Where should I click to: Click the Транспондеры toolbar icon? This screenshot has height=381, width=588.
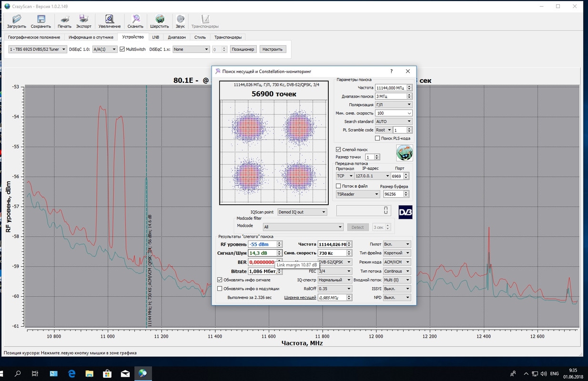tap(205, 21)
